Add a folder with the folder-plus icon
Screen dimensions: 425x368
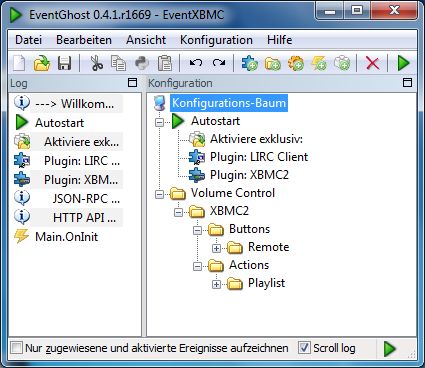(x=273, y=63)
